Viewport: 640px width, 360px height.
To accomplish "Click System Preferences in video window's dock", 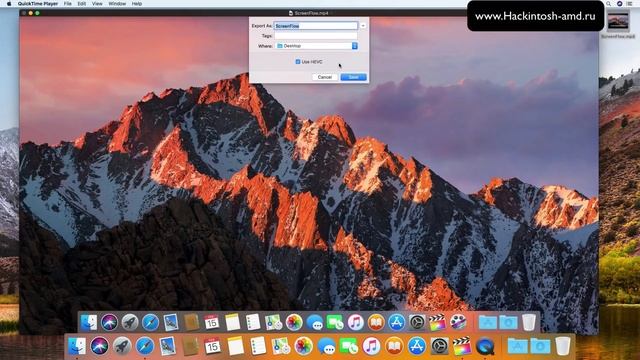I will (417, 322).
